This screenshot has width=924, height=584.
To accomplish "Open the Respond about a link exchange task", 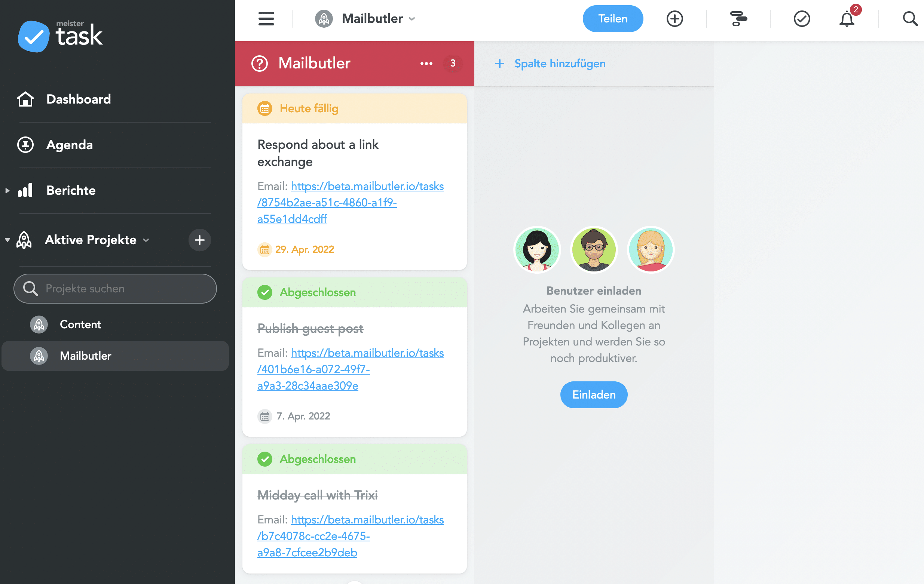I will coord(318,153).
